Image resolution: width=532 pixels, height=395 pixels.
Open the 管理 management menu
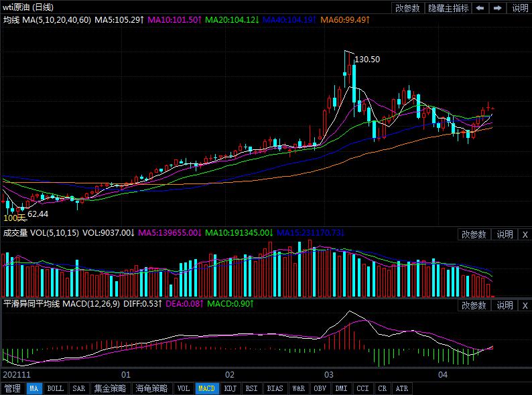coord(12,388)
